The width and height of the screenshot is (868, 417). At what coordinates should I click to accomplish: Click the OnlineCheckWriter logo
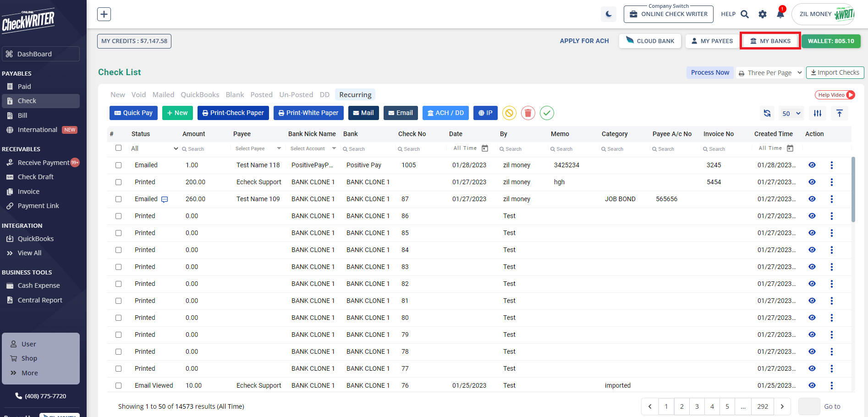pyautogui.click(x=28, y=21)
